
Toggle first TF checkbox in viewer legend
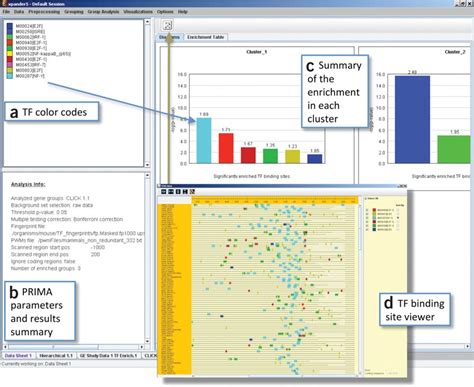(367, 210)
